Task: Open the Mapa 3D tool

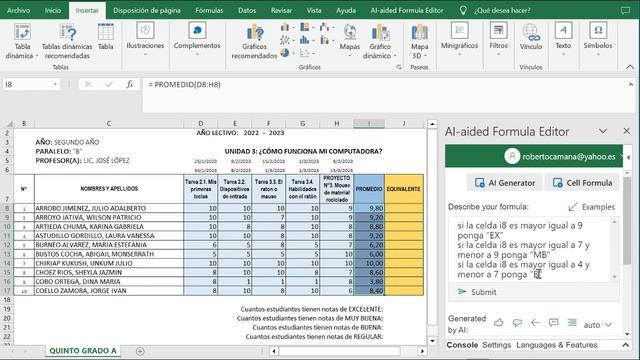Action: coord(419,42)
